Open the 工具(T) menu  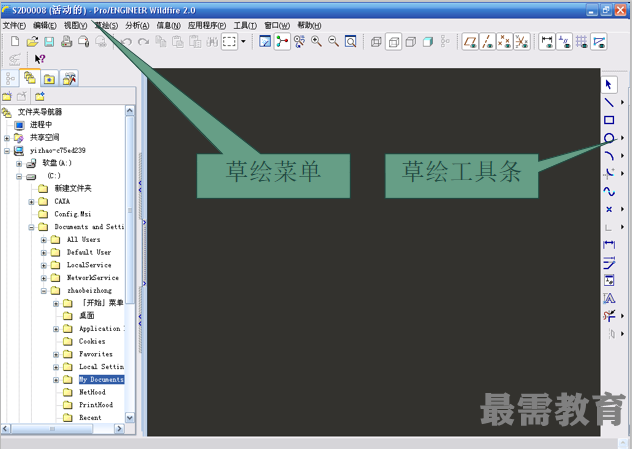click(245, 25)
